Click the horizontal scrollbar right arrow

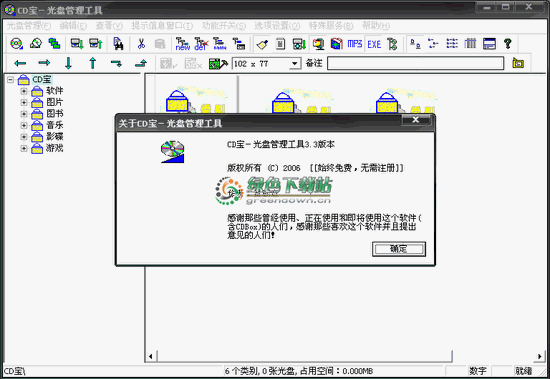click(x=539, y=357)
